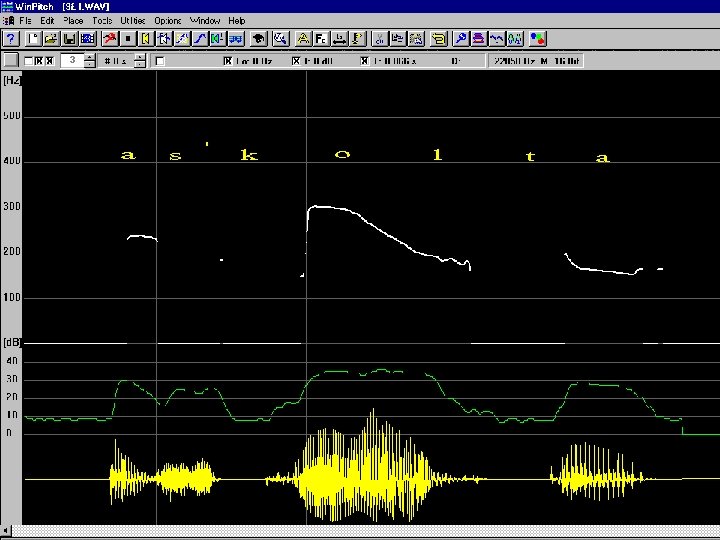Toggle the checked Hz display checkbox

pos(228,61)
